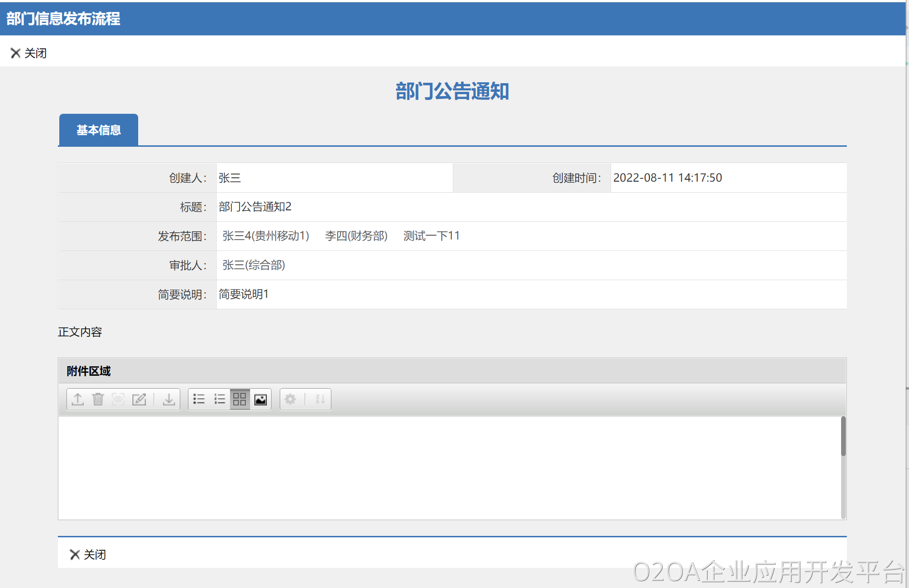
Task: Open attachment settings gear icon
Action: point(290,399)
